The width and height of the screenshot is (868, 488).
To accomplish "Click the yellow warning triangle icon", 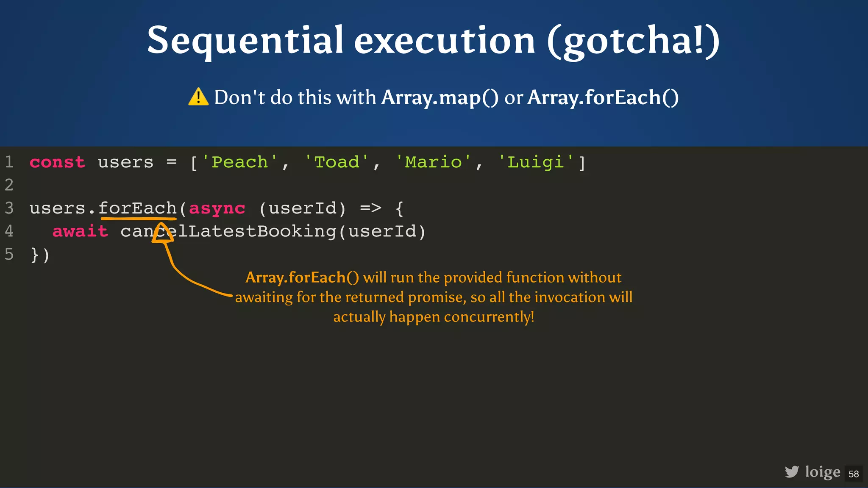I will (198, 97).
